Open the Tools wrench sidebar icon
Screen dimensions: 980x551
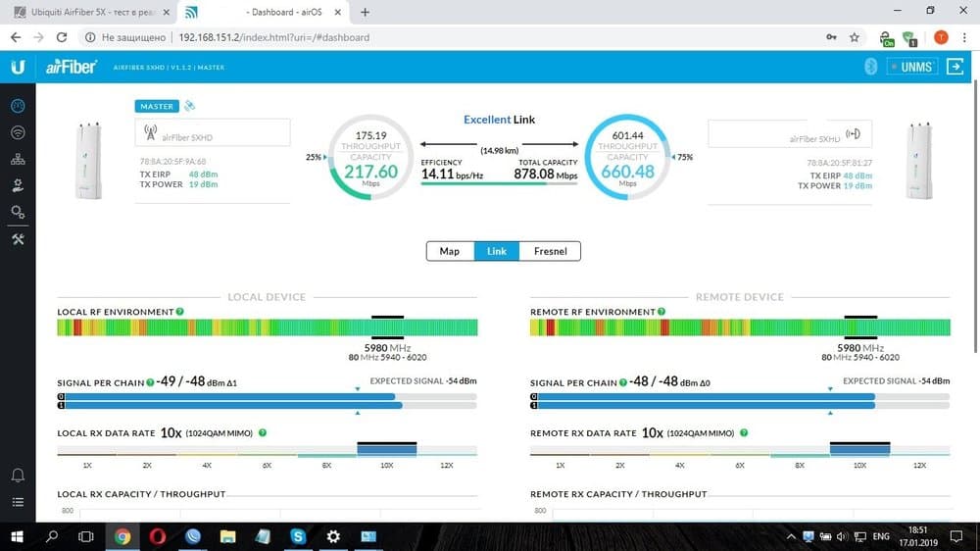(18, 239)
